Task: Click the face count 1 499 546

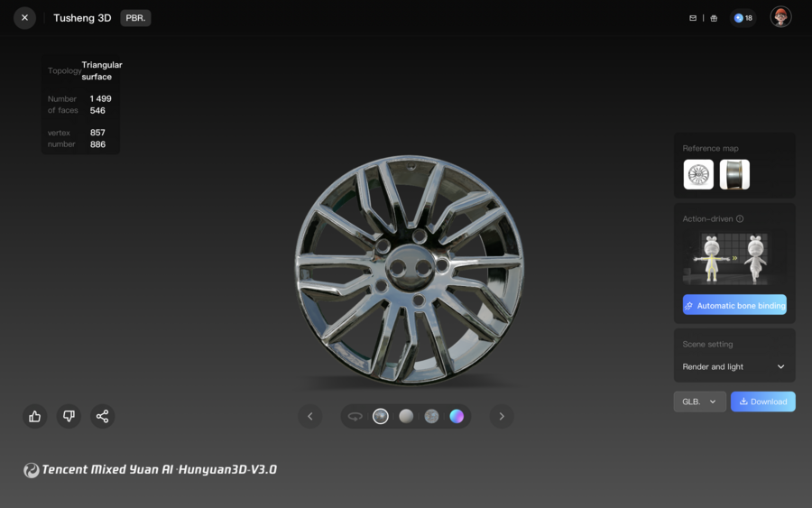Action: [x=100, y=104]
